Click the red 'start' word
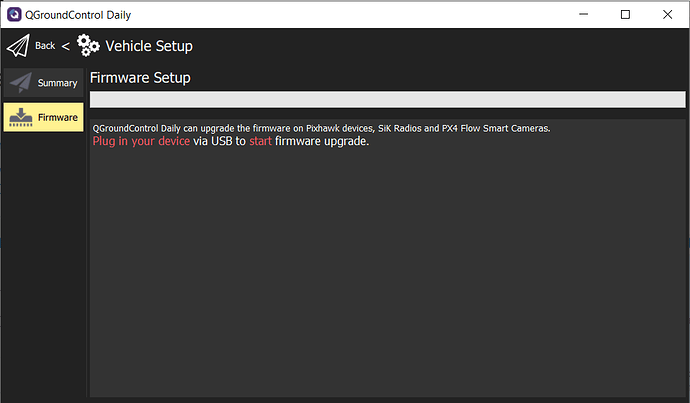This screenshot has height=403, width=690. (x=261, y=141)
